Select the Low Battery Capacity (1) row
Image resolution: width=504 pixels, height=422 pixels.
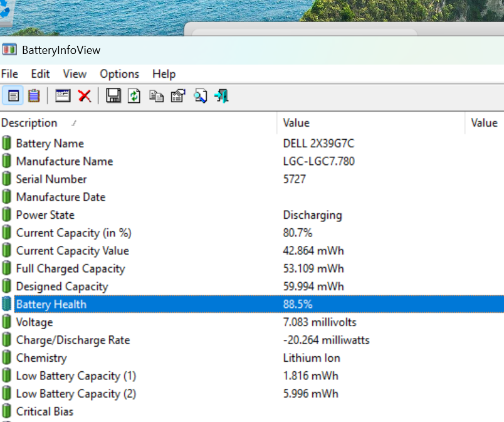pos(252,376)
